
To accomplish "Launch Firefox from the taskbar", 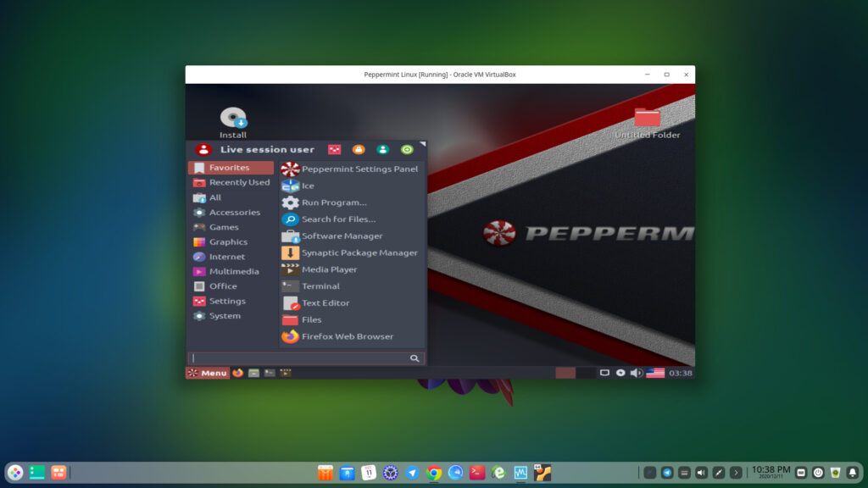I will (237, 373).
